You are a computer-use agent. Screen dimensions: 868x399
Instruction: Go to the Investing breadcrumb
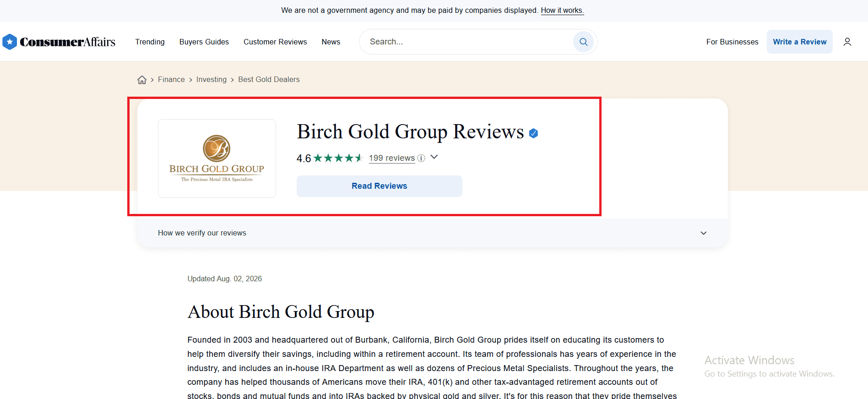click(x=212, y=80)
